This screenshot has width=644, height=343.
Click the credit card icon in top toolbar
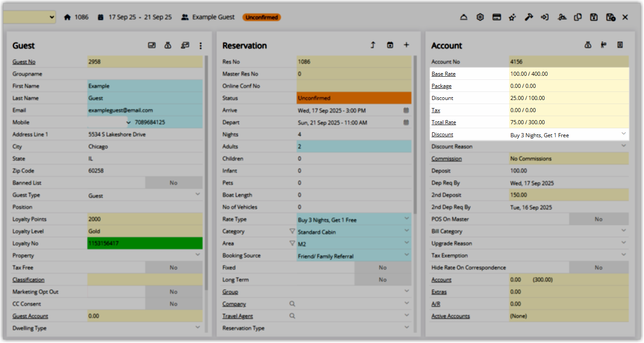click(497, 17)
